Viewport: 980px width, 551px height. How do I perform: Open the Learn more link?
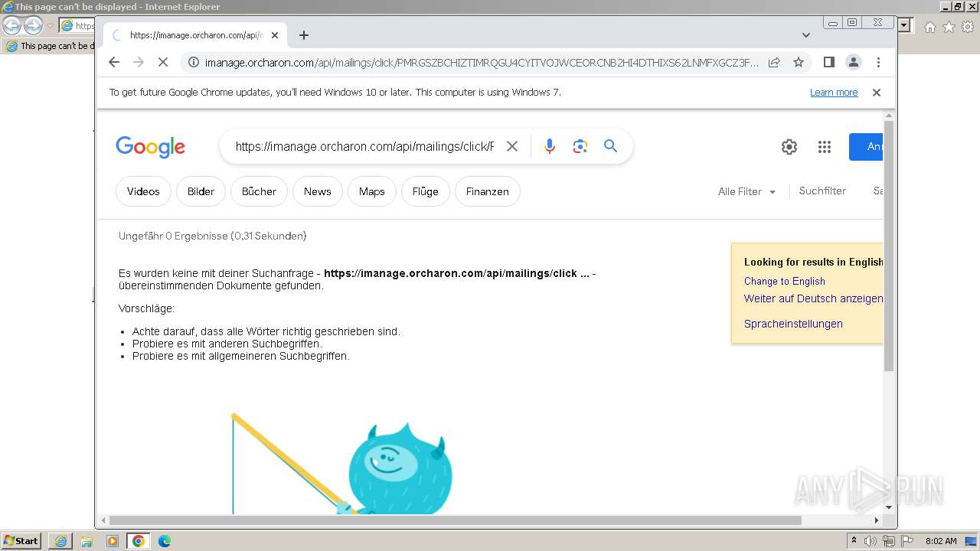coord(834,93)
